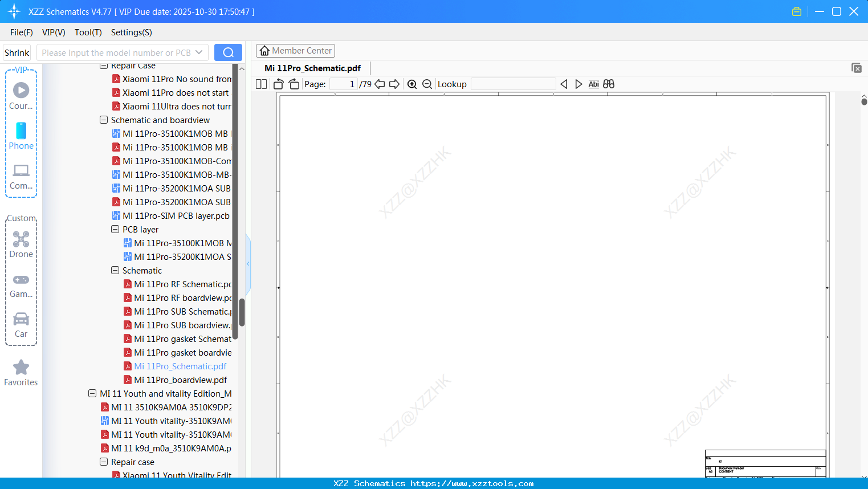Click the blue search button
The image size is (868, 489).
tap(228, 52)
